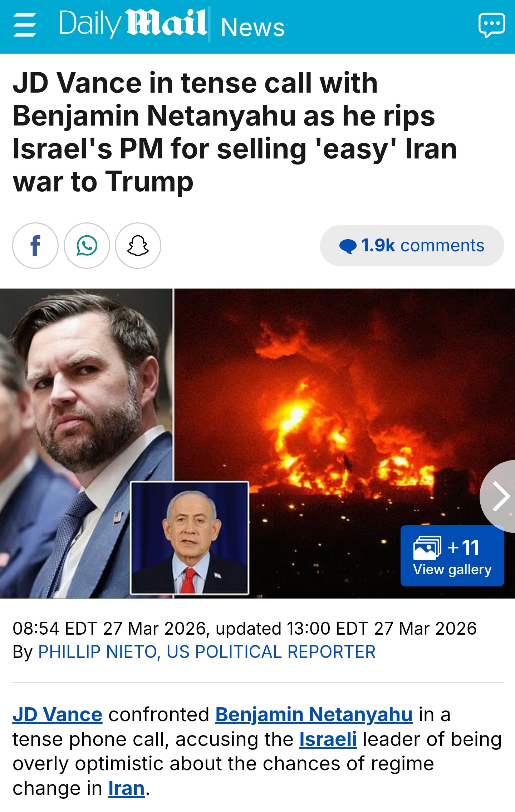
Task: Tap the gallery photos icon
Action: click(x=427, y=548)
